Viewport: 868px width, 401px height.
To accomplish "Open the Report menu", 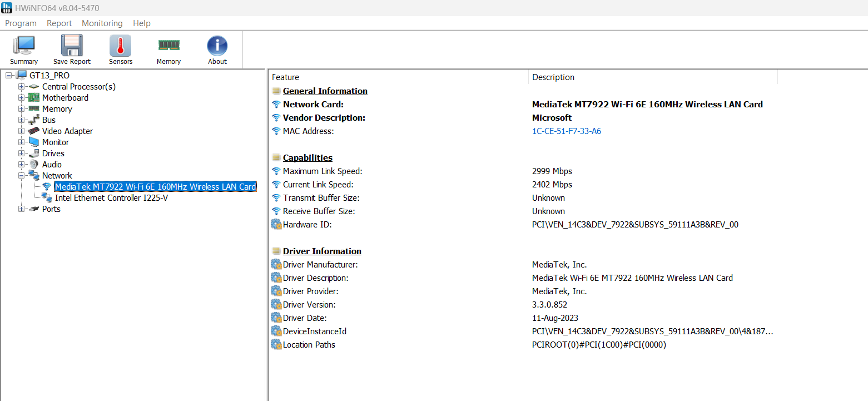I will (x=59, y=23).
